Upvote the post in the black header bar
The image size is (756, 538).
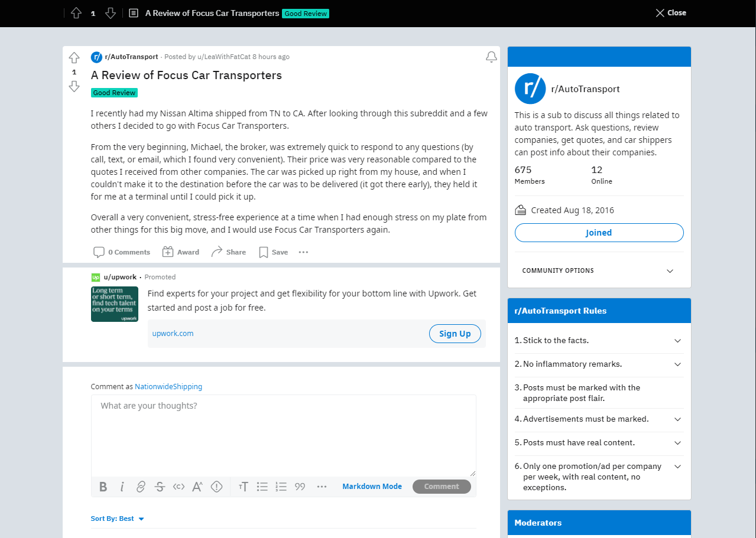point(76,13)
